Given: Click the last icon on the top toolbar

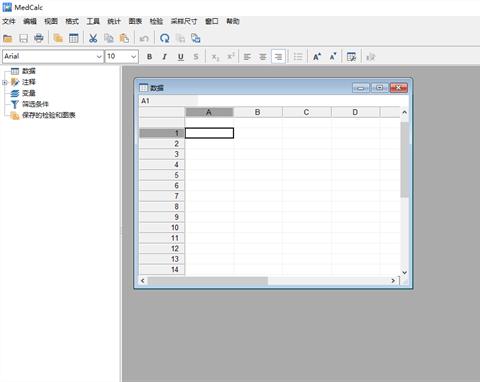Looking at the screenshot, I should coord(196,38).
